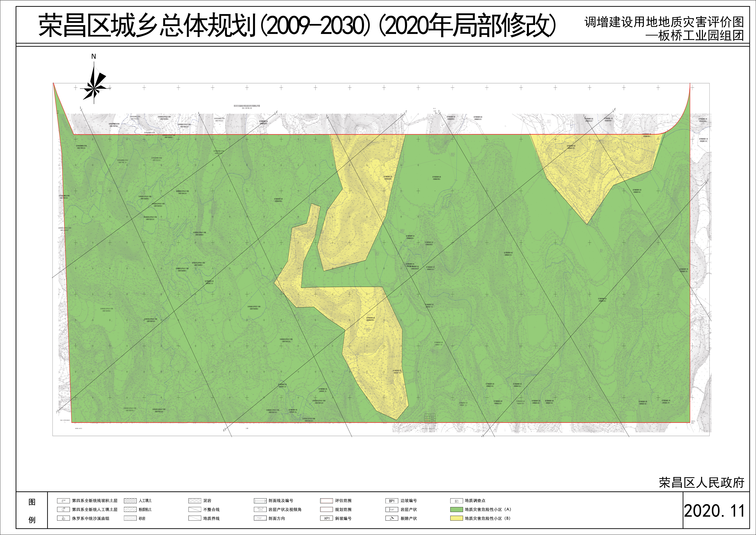This screenshot has width=756, height=535.
Task: Click the legend label 第四系全新统残坡积土层
Action: tap(95, 501)
